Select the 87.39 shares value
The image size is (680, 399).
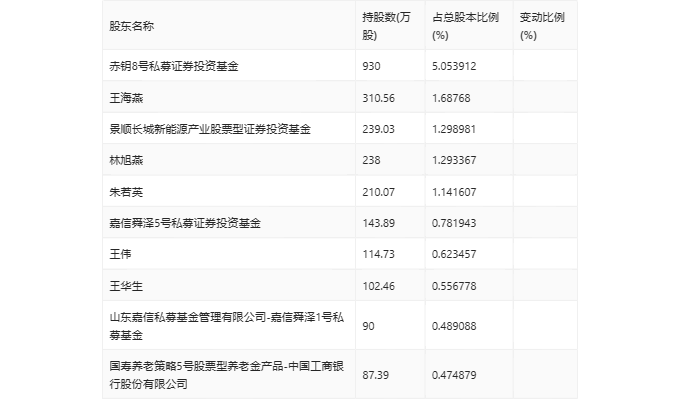click(x=376, y=375)
